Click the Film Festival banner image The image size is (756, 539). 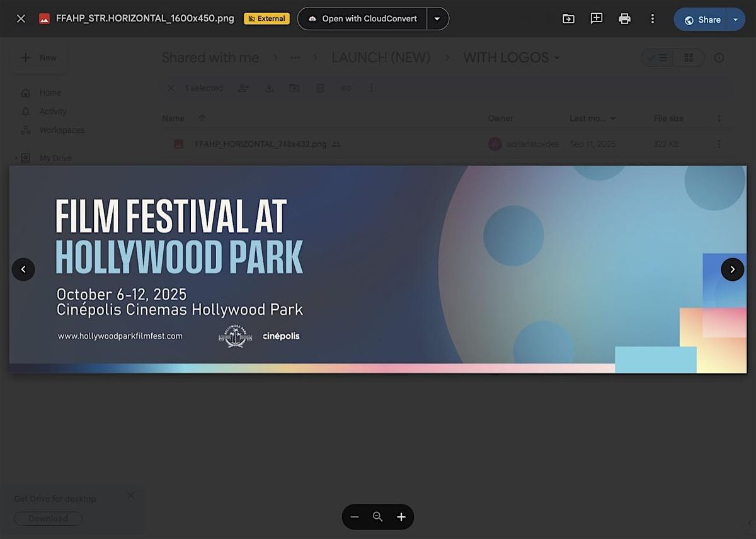coord(378,269)
